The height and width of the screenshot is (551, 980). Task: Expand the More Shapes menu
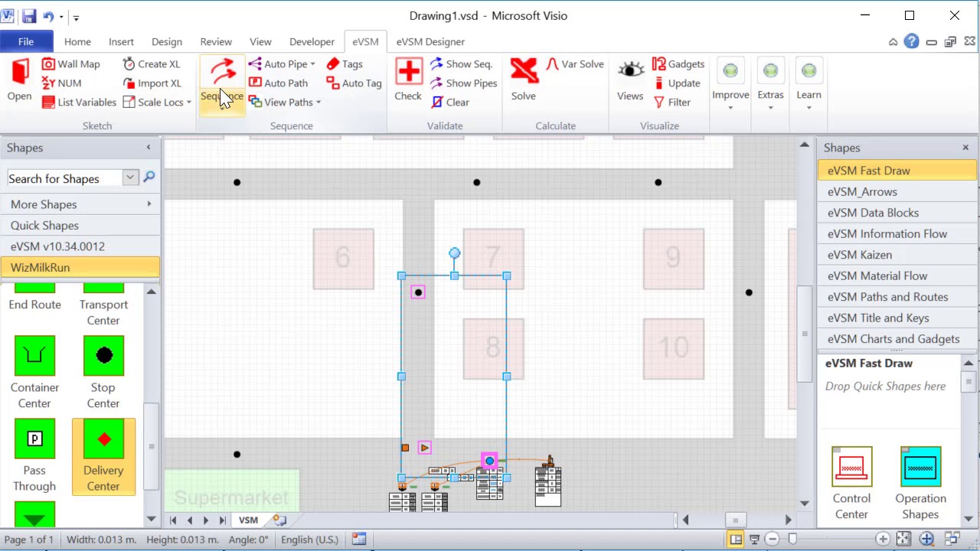click(x=80, y=204)
